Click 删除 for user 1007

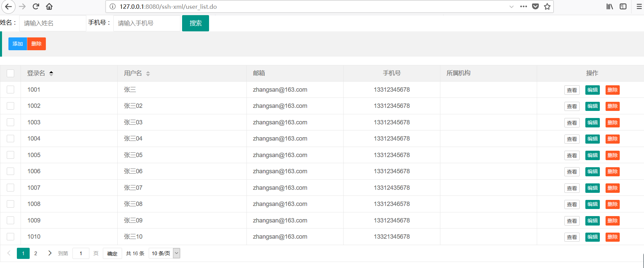pyautogui.click(x=613, y=188)
